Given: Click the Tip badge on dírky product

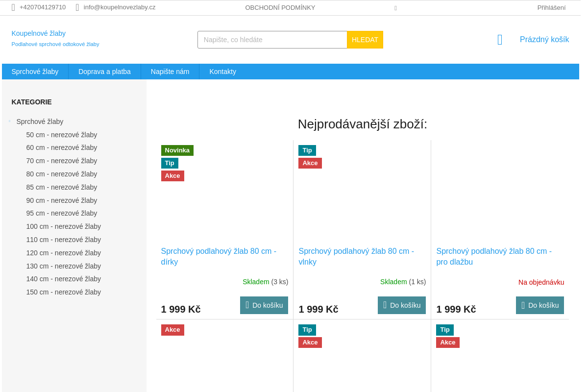Looking at the screenshot, I should tap(170, 163).
